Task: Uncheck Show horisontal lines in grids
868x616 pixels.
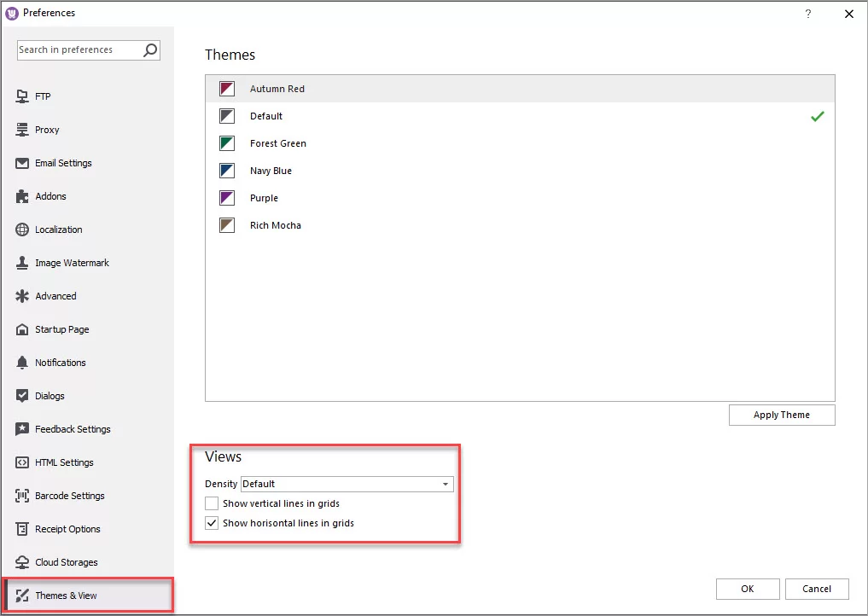Action: click(212, 523)
